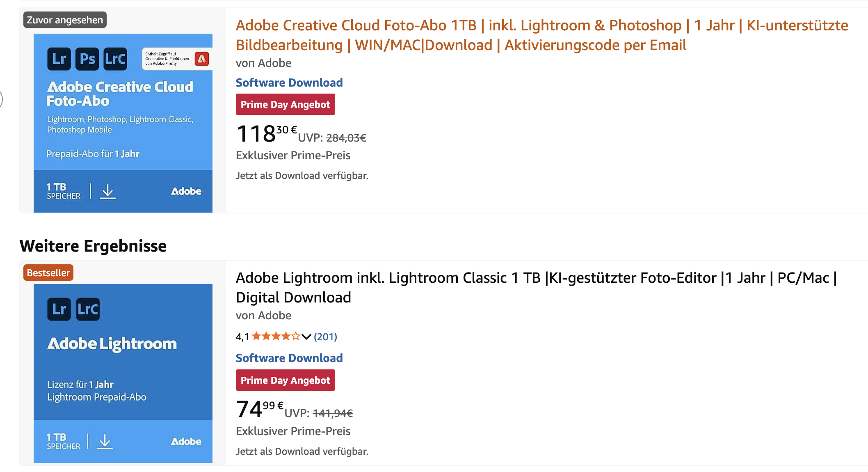Click the Adobe Firefly red logo icon

pos(201,59)
